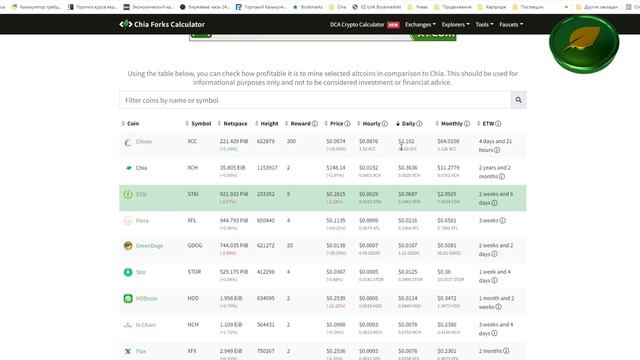
Task: Click info icon in Chia ETW cell
Action: point(502,177)
